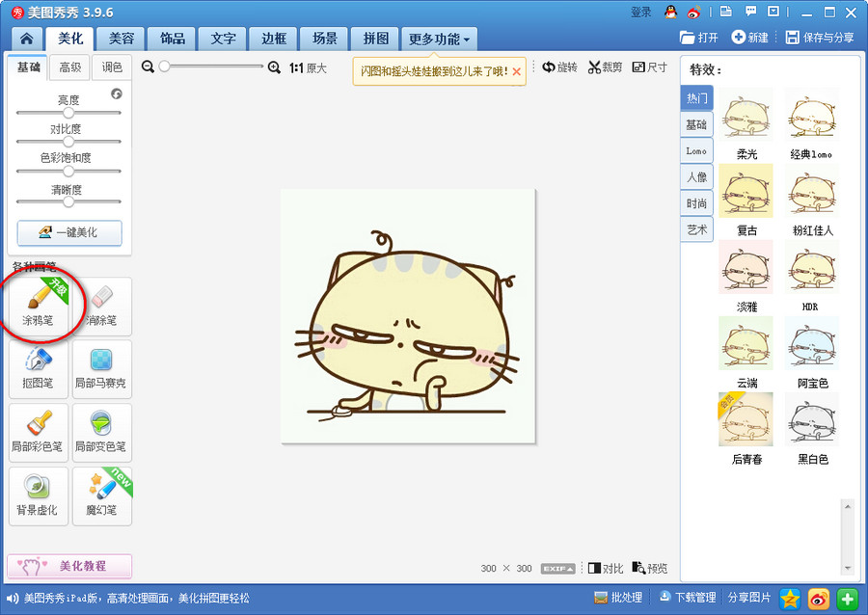Image resolution: width=868 pixels, height=615 pixels.
Task: Click the 亮度 brightness slider handle
Action: [x=68, y=113]
